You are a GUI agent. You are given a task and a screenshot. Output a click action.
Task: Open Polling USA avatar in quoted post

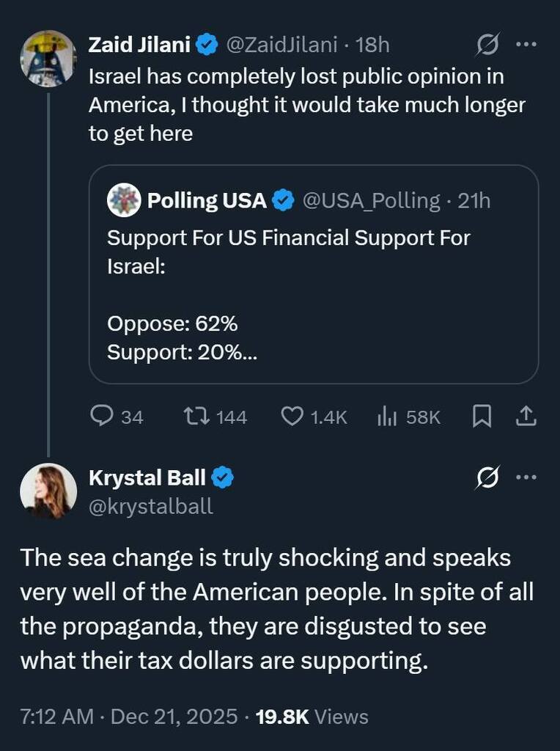tap(124, 200)
